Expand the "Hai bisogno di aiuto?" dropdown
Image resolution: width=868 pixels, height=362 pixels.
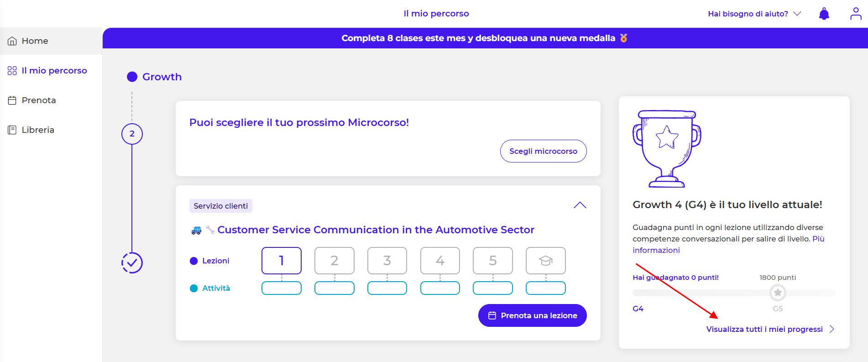(x=754, y=14)
